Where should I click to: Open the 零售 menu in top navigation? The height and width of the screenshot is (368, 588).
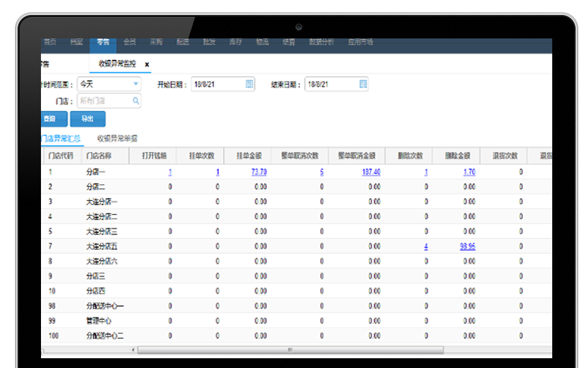coord(103,42)
